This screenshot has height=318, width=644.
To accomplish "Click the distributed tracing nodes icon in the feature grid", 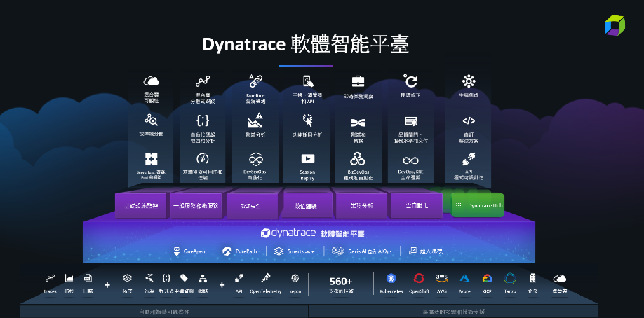I will (203, 81).
